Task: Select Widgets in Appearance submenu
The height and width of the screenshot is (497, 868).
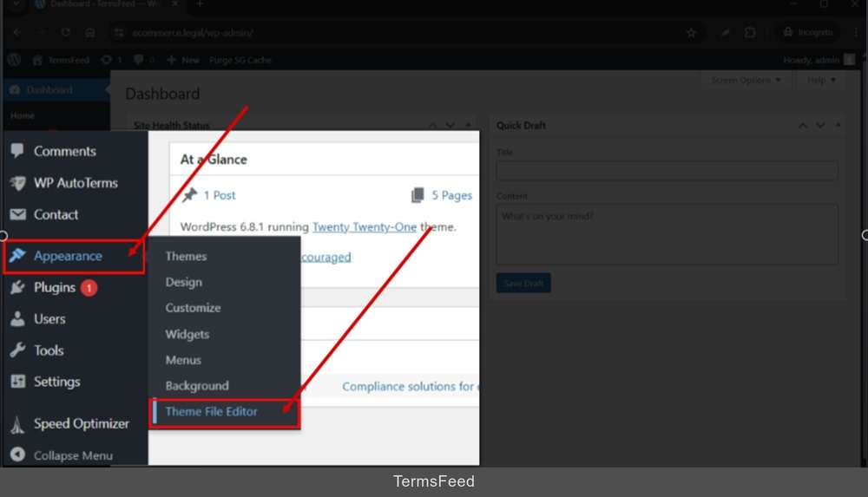Action: pos(187,334)
